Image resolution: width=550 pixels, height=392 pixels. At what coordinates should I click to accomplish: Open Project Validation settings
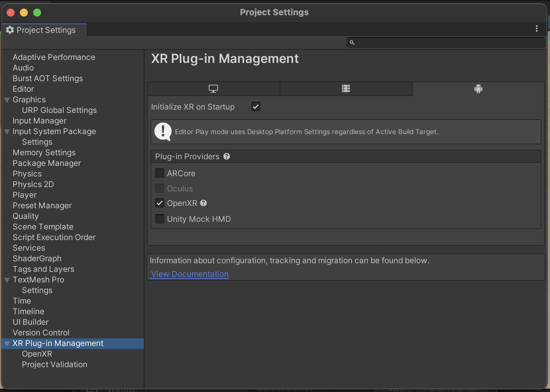click(55, 365)
